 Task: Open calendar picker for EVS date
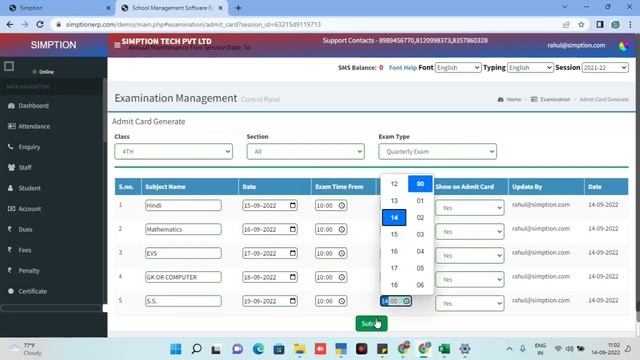(x=293, y=253)
